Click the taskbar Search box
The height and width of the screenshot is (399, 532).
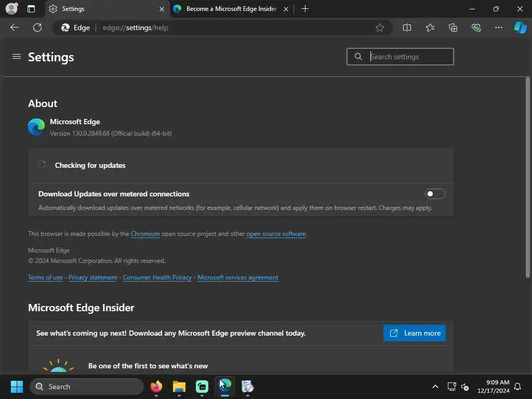click(87, 387)
